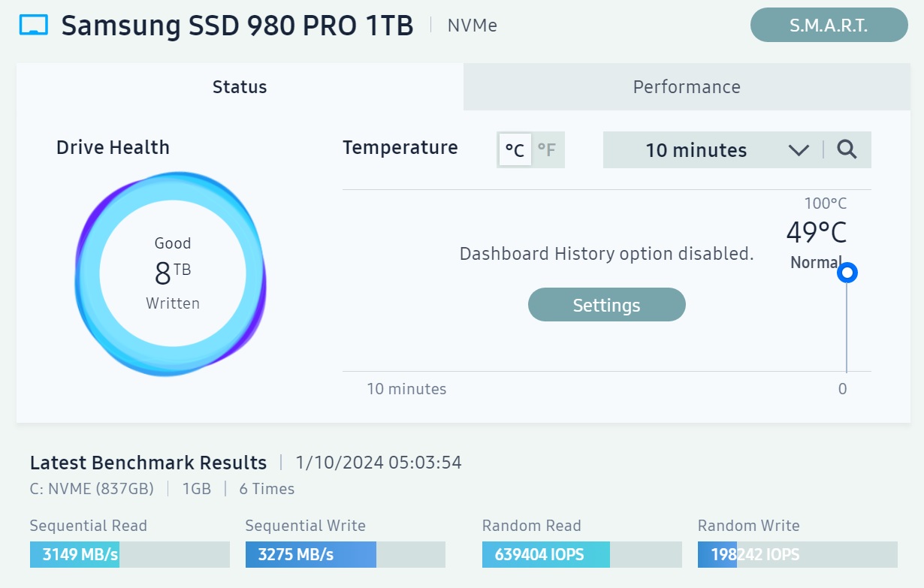The width and height of the screenshot is (924, 588).
Task: Switch to the Status tab
Action: tap(240, 87)
